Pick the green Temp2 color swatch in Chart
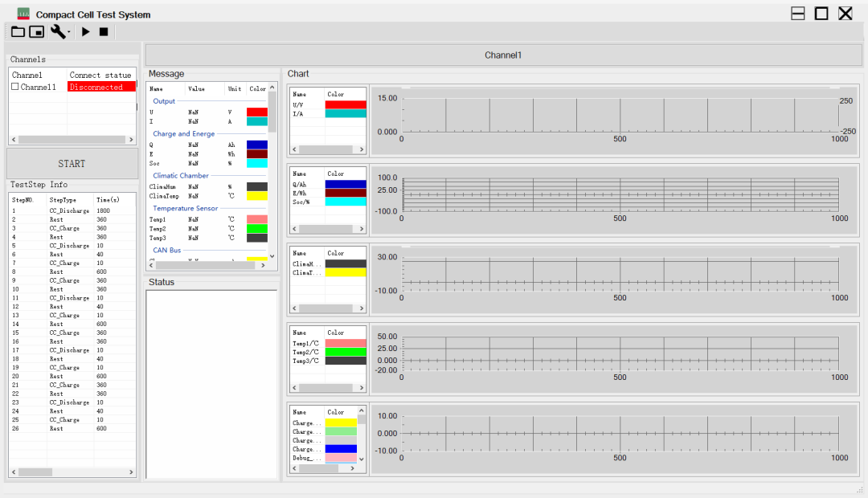 [x=346, y=352]
